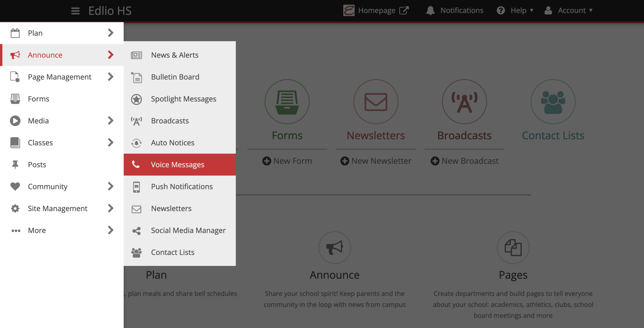Open the Contact Lists dashboard title link
The height and width of the screenshot is (328, 644).
coord(553,135)
